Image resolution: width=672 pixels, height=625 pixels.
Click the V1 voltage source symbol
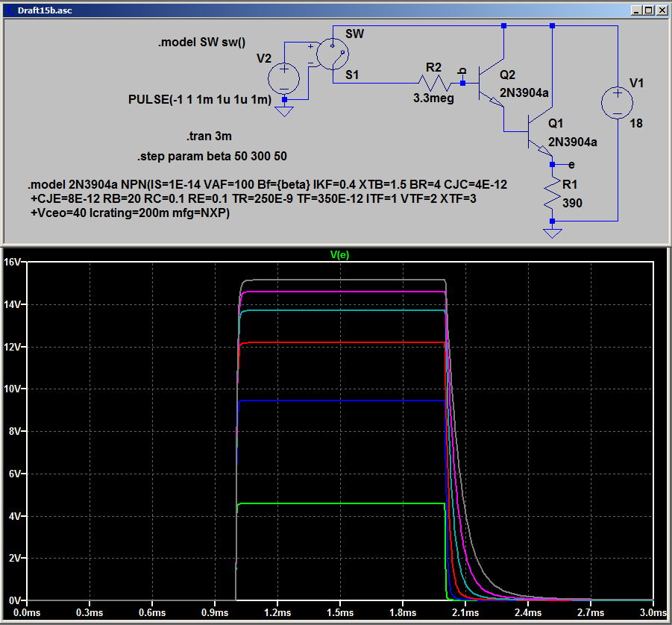point(617,103)
